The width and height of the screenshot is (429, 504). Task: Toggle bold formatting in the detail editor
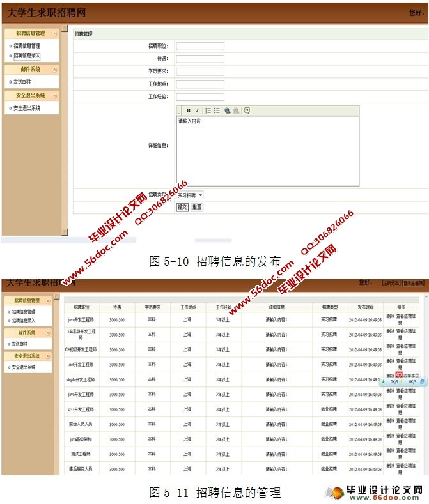pos(189,111)
